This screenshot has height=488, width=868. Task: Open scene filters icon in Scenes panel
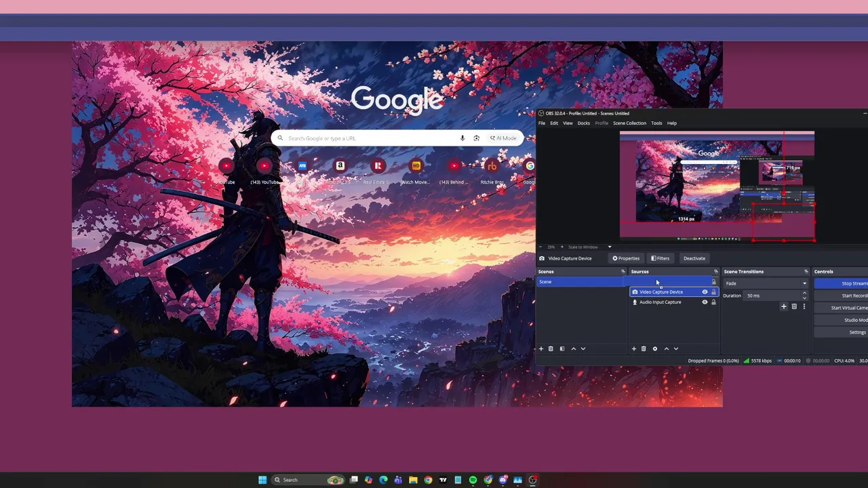click(x=561, y=348)
